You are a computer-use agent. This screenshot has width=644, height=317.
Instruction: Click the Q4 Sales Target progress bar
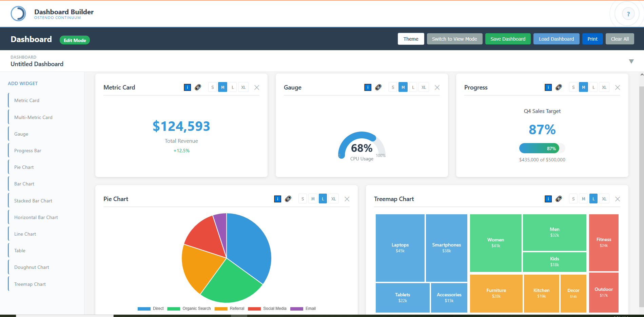[542, 148]
